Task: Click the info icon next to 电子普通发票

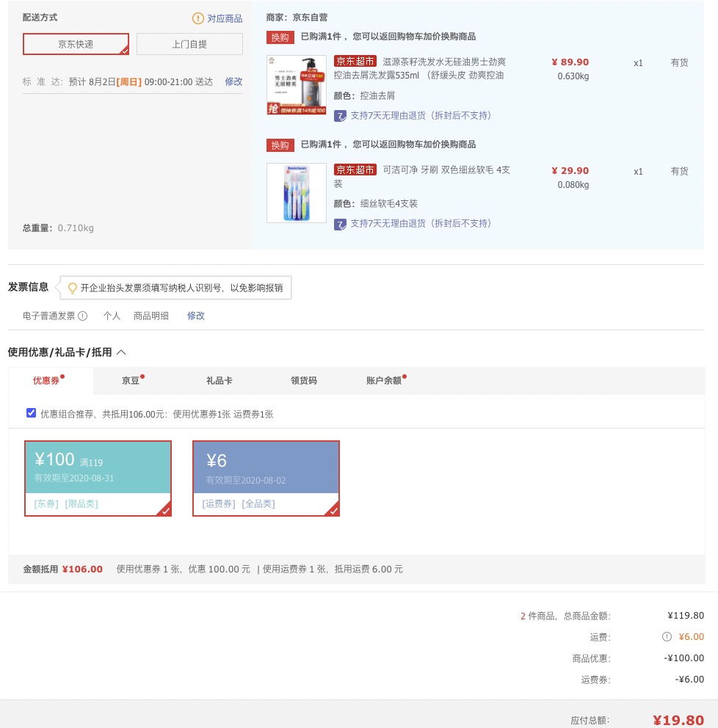Action: point(83,316)
